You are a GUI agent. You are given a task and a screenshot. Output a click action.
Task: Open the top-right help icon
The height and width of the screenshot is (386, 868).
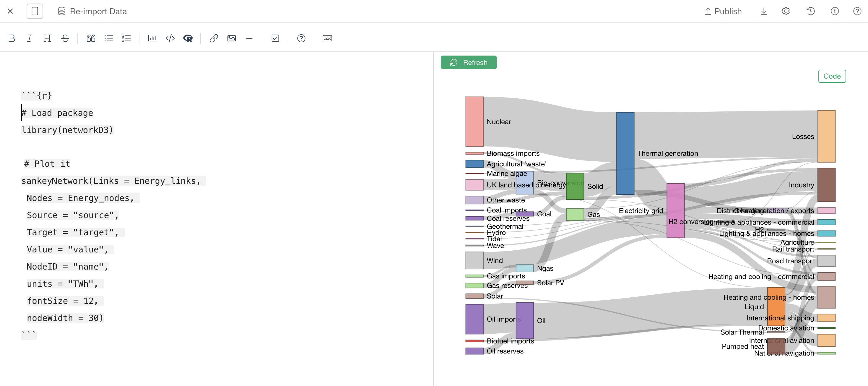(x=857, y=11)
